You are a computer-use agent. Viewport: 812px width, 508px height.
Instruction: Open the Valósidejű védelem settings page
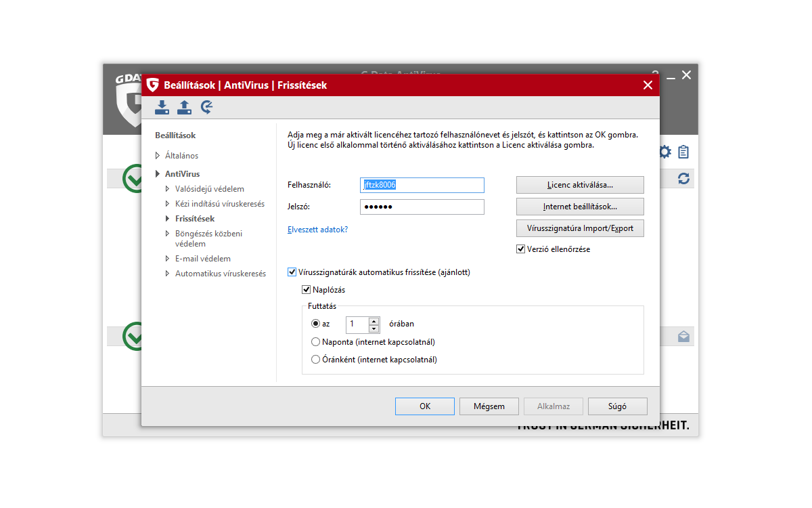pos(210,189)
